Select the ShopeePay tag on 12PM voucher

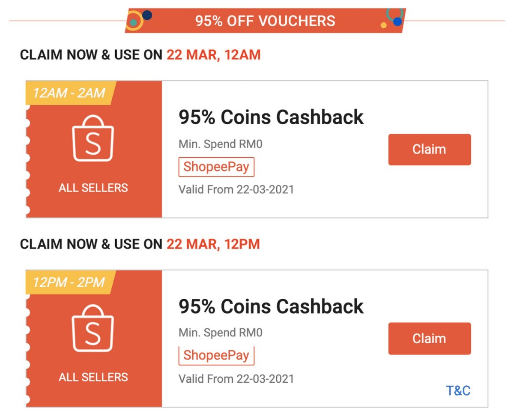216,356
